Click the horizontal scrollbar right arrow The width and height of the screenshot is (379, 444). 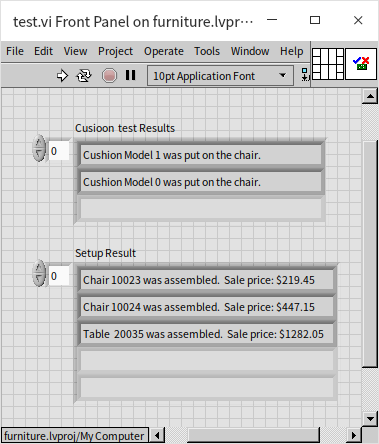click(354, 435)
